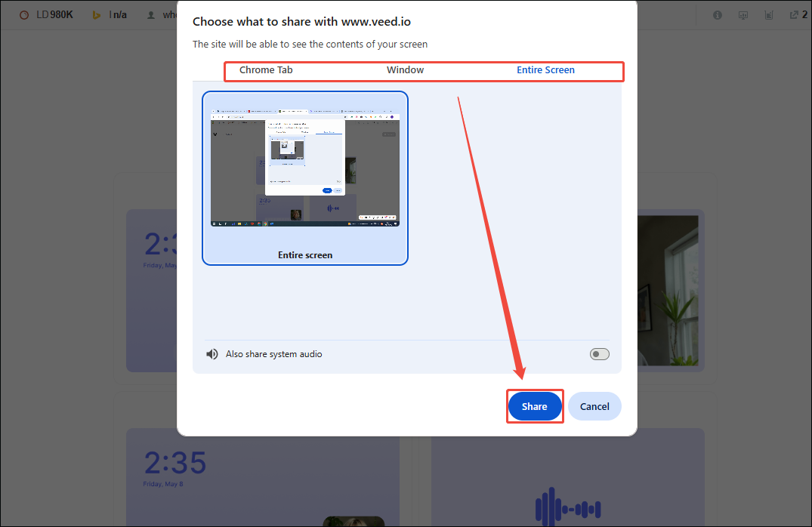Screen dimensions: 812x527
Task: Click the speaker icon beside system audio option
Action: 211,353
